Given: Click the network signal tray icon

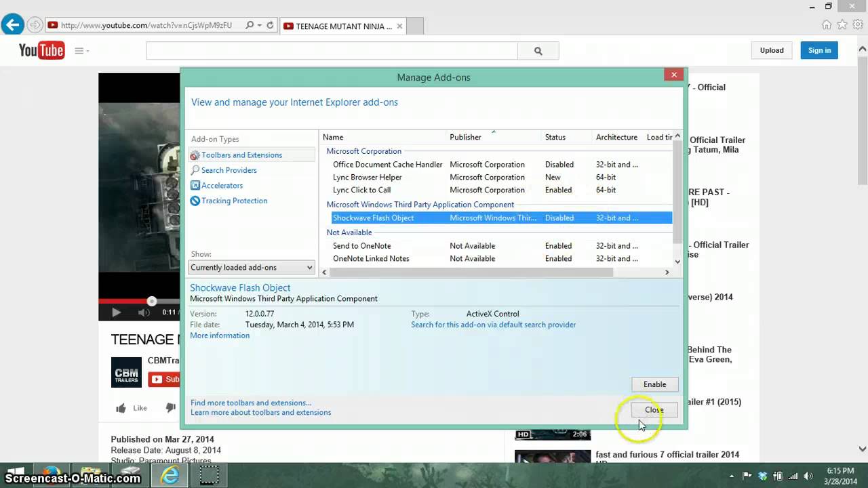Looking at the screenshot, I should [x=793, y=476].
